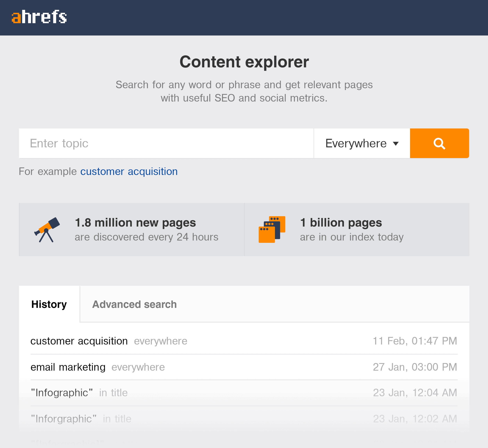Image resolution: width=488 pixels, height=448 pixels.
Task: Click the telescope icon for new pages
Action: coord(47,230)
